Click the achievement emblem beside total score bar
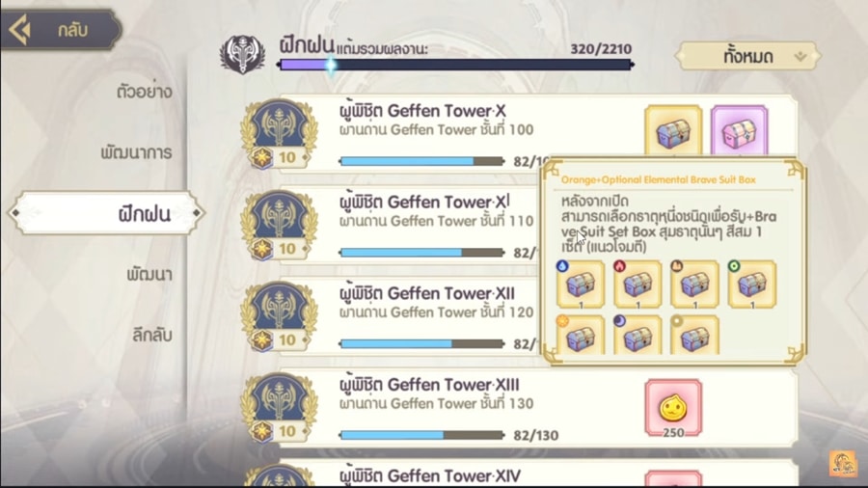 pos(242,54)
